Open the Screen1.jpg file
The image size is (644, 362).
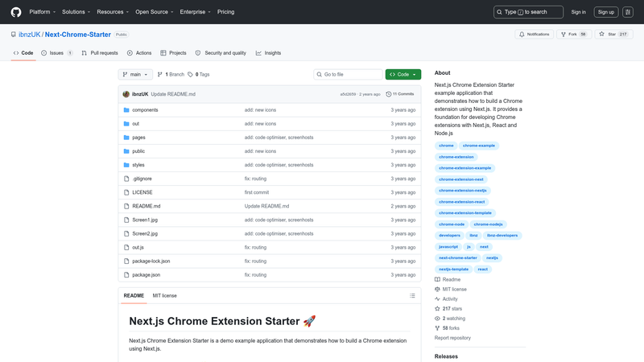[145, 220]
